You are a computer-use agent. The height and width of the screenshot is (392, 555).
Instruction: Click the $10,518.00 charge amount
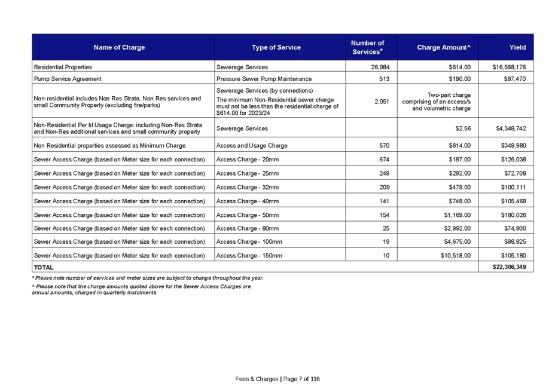pos(456,255)
